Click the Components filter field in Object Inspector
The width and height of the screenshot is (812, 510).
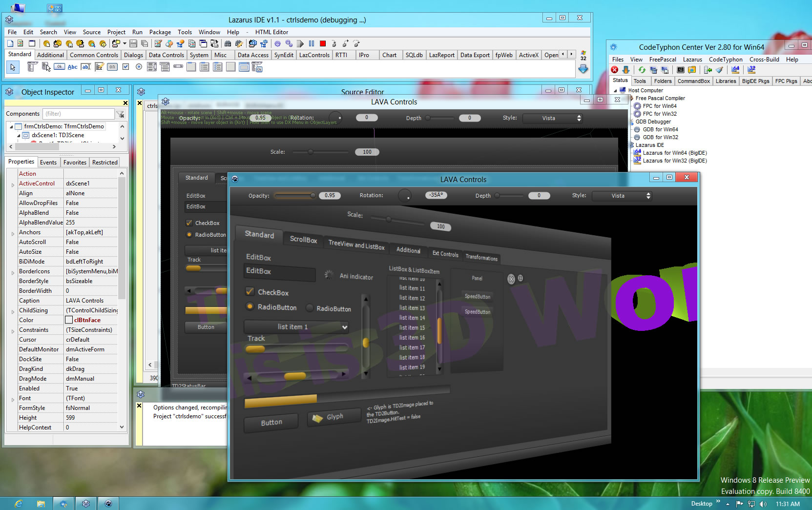78,114
